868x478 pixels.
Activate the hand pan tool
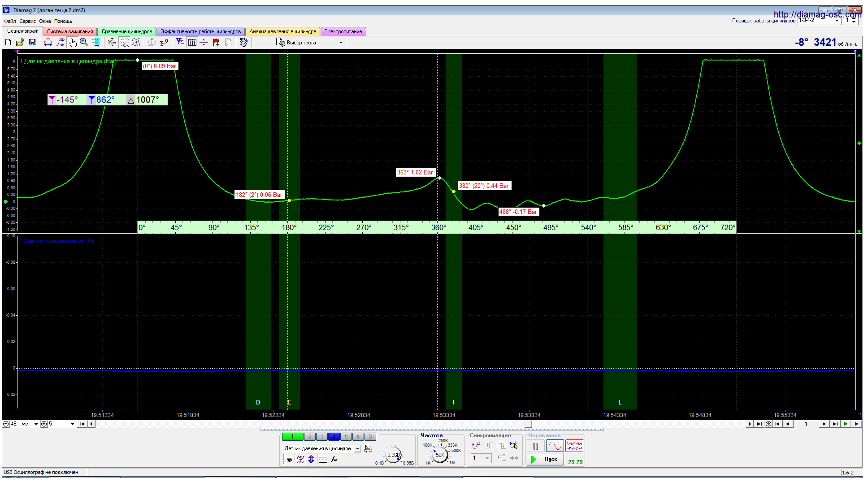(73, 42)
